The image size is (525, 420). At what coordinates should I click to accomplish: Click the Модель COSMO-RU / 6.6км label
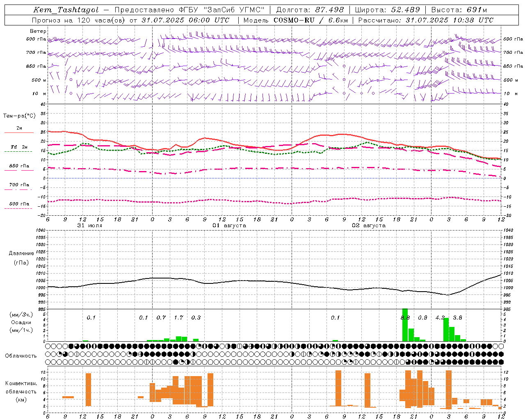tap(296, 20)
